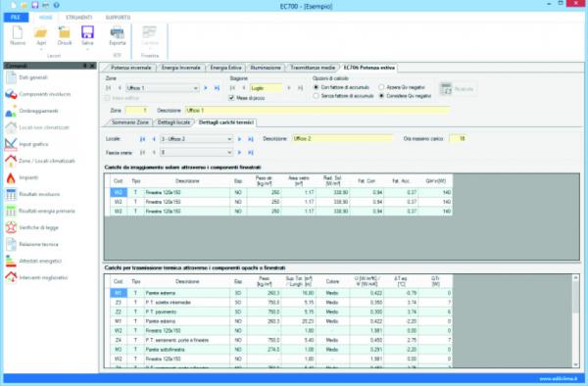Go to first Locale with blue arrow

click(142, 139)
